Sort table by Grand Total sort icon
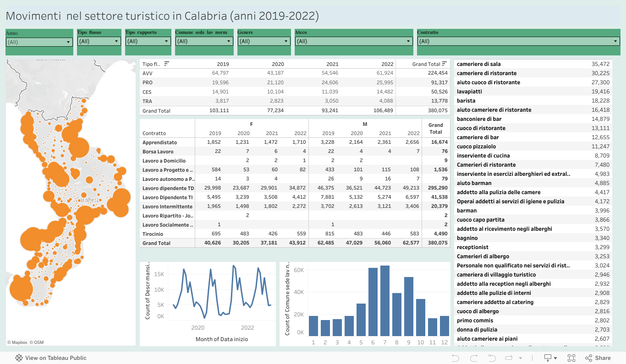 [444, 64]
